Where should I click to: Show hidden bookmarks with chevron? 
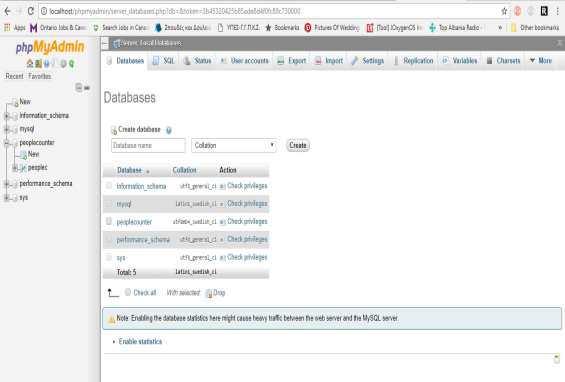tap(500, 27)
